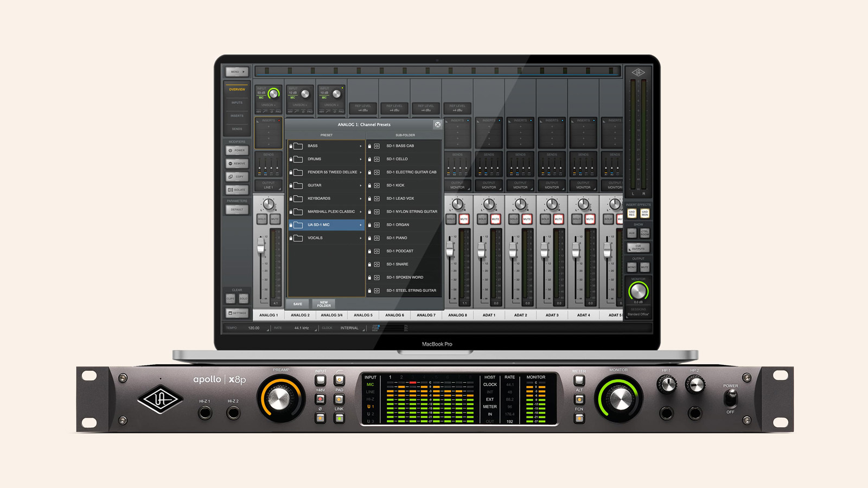
Task: Close the ANALOG 1 Channel Presets window
Action: pos(438,125)
